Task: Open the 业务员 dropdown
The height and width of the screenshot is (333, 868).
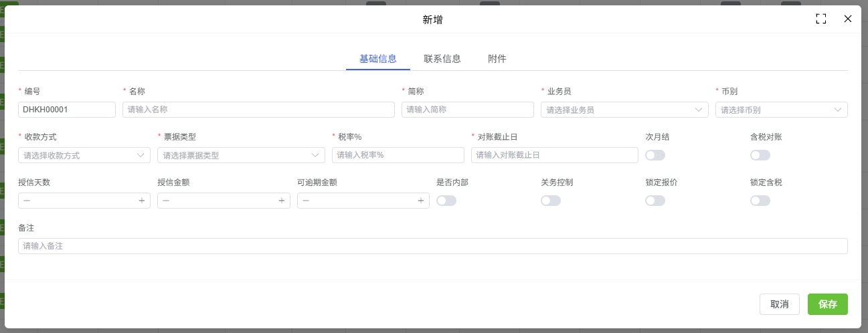Action: [624, 110]
